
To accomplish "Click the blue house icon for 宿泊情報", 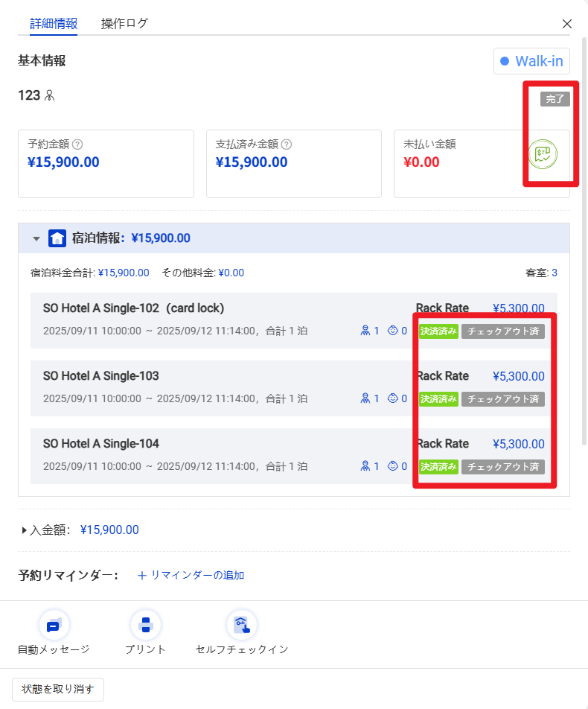I will (57, 238).
